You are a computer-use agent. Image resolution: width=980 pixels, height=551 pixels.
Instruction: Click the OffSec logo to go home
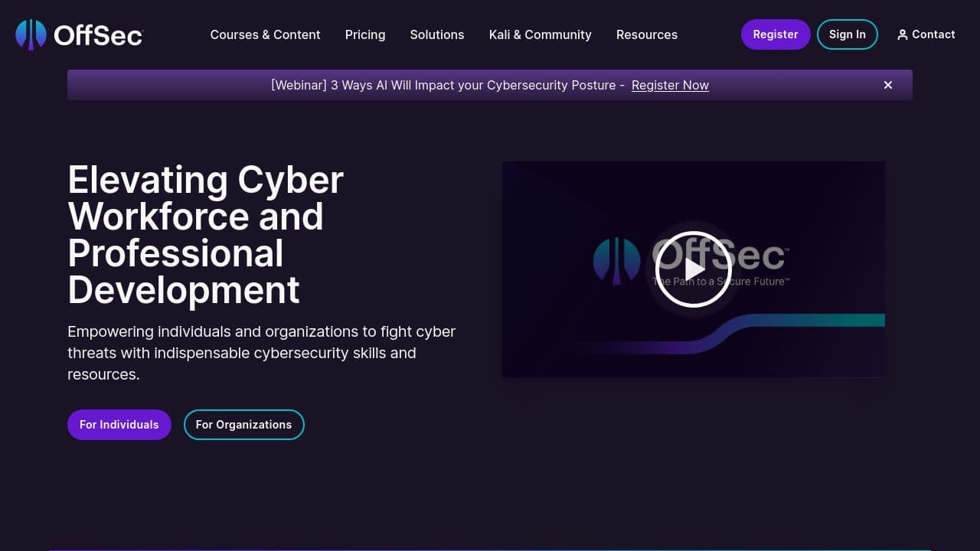(79, 34)
